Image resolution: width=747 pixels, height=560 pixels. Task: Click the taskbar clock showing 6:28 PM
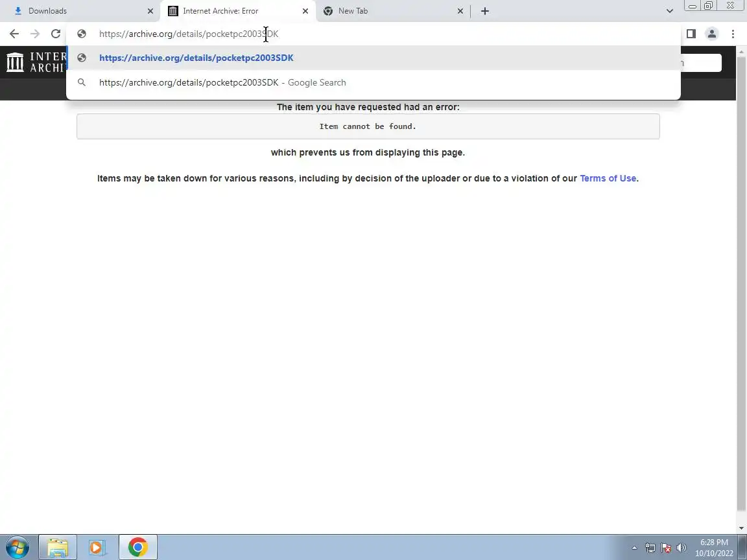click(714, 548)
